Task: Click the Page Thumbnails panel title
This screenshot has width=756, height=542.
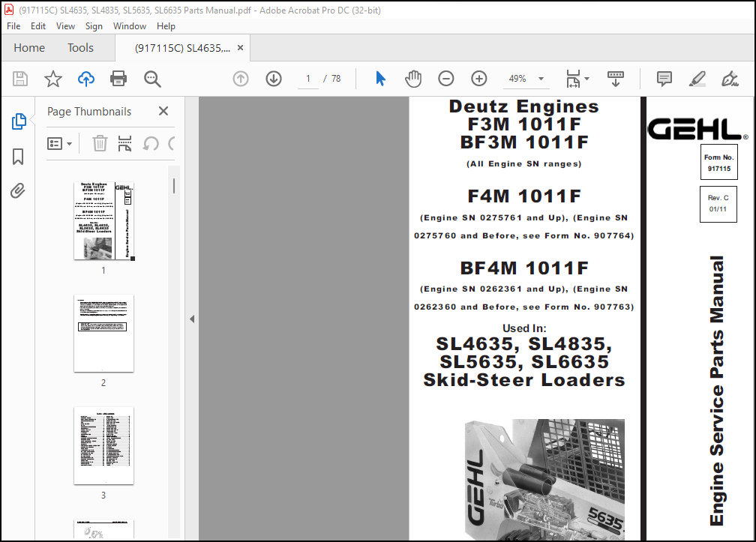Action: tap(89, 111)
